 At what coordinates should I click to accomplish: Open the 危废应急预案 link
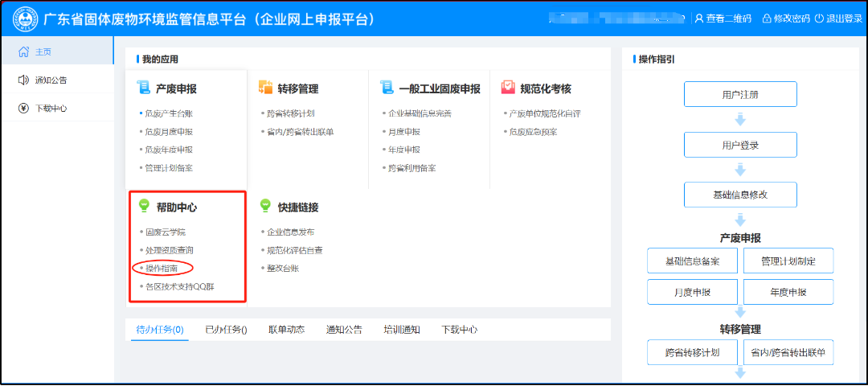533,132
